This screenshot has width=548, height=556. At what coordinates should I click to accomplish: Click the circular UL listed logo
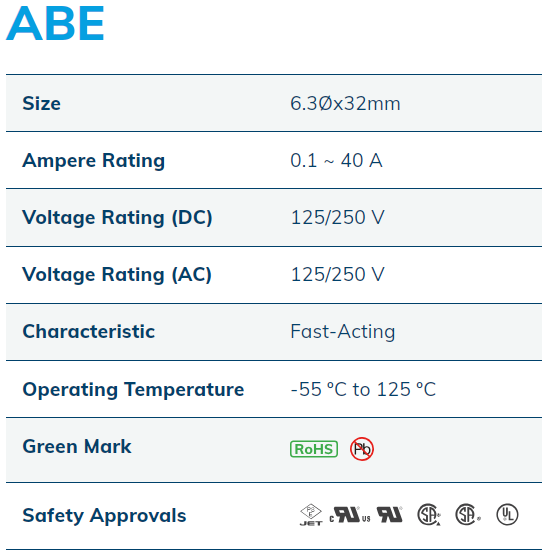[x=507, y=515]
